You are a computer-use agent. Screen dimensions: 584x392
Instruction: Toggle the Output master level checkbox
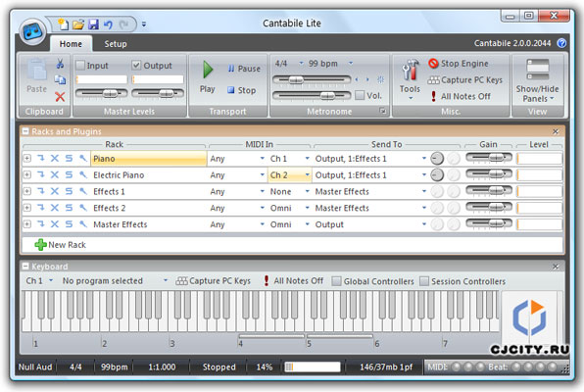(136, 66)
